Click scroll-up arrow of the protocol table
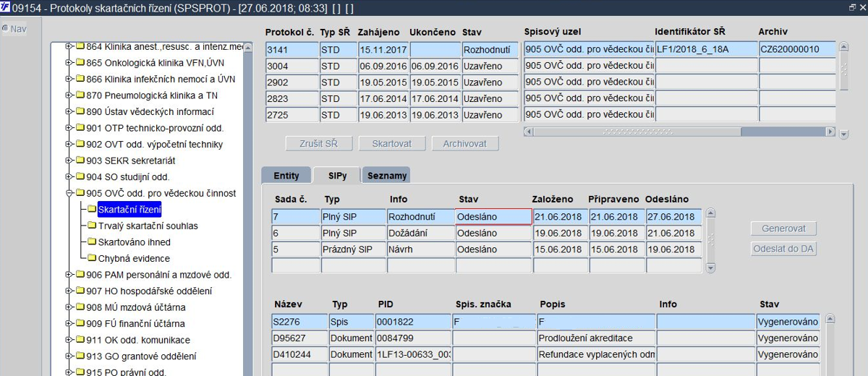The image size is (868, 376). [x=843, y=48]
